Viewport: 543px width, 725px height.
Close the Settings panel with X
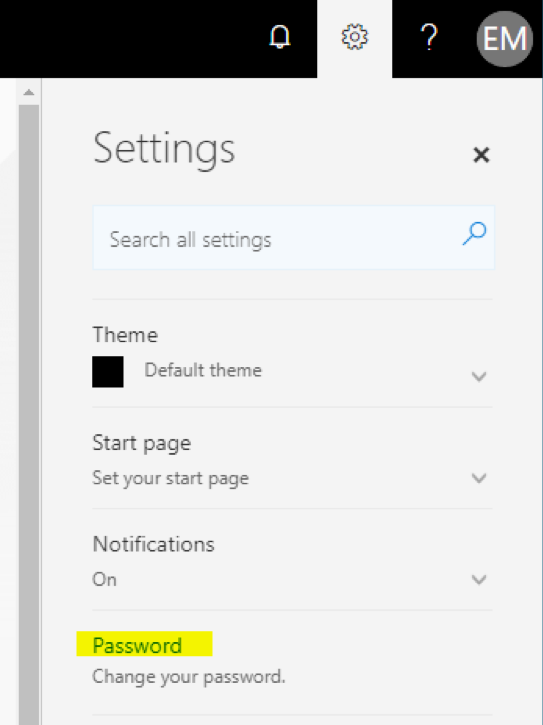[481, 155]
